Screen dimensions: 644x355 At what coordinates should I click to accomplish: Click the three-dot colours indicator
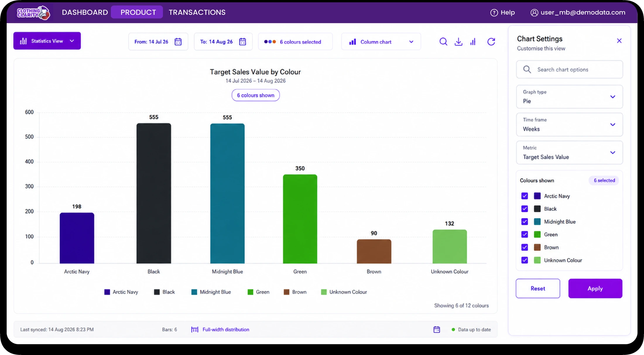[x=270, y=42]
